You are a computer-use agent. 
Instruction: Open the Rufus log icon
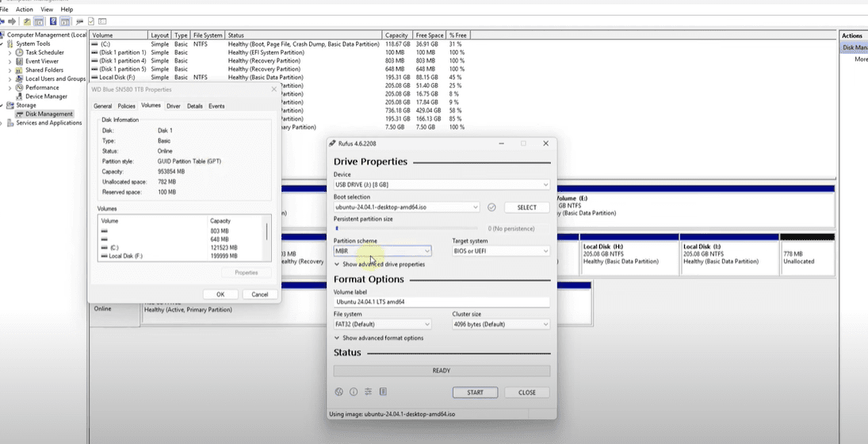tap(383, 392)
